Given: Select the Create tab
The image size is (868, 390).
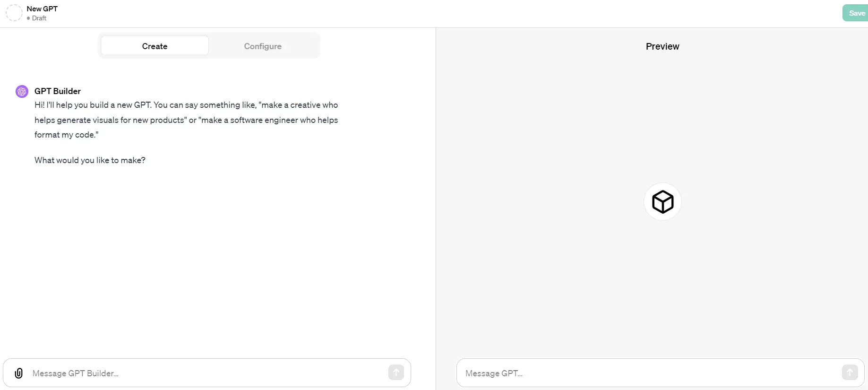Looking at the screenshot, I should coord(155,46).
